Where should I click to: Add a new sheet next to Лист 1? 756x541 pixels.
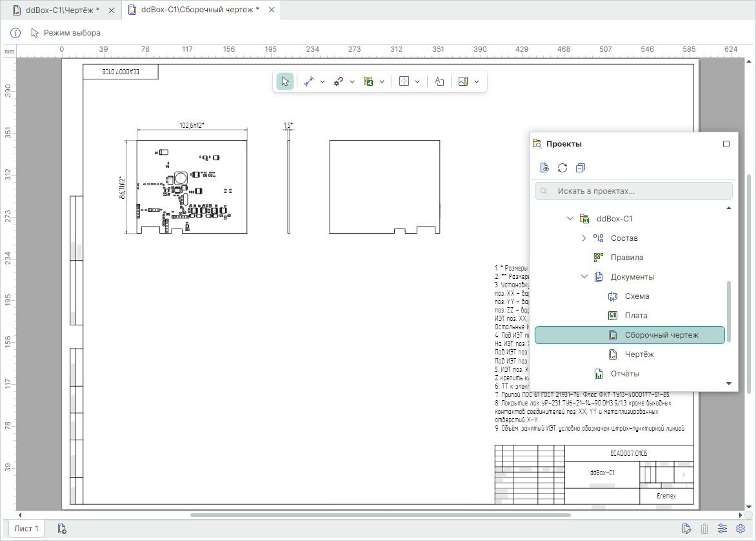tap(62, 529)
